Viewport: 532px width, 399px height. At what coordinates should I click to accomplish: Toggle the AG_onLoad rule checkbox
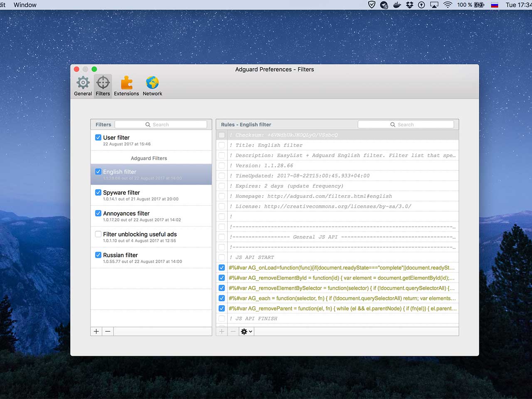(x=222, y=268)
